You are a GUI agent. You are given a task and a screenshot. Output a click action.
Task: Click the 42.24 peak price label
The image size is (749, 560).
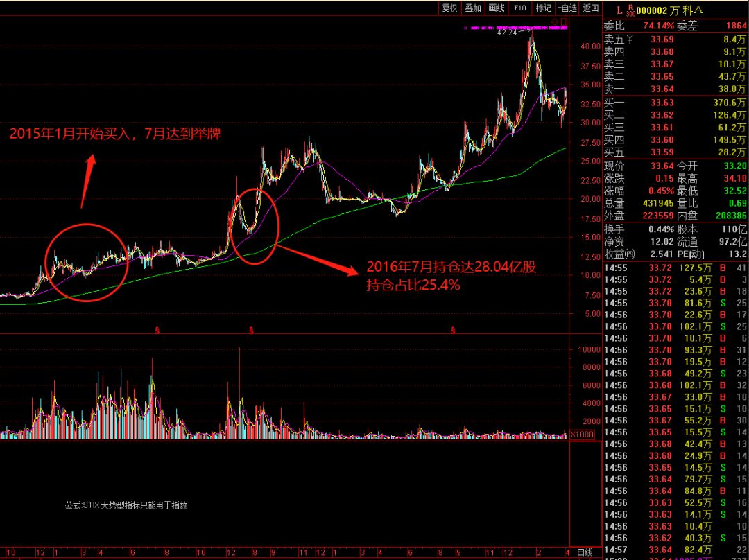pyautogui.click(x=507, y=33)
